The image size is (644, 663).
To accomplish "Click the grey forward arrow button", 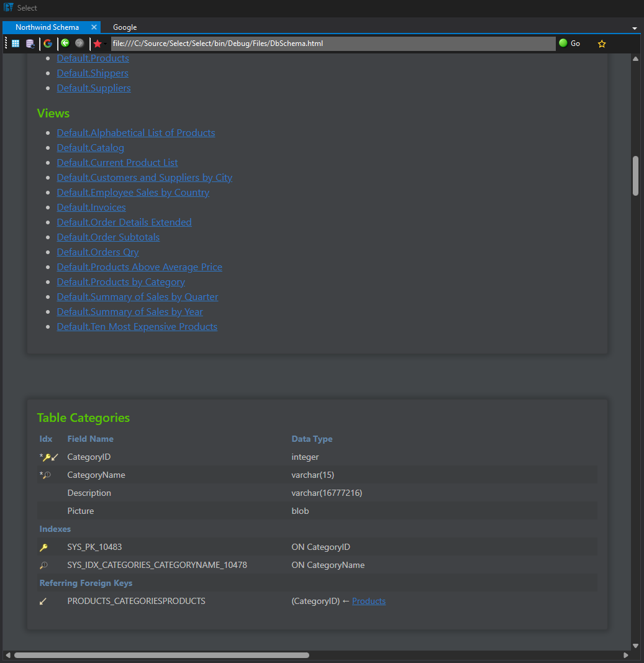I will pyautogui.click(x=79, y=43).
